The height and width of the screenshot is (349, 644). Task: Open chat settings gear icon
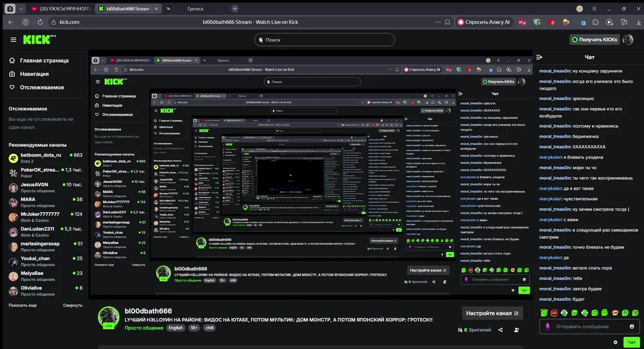pyautogui.click(x=615, y=342)
